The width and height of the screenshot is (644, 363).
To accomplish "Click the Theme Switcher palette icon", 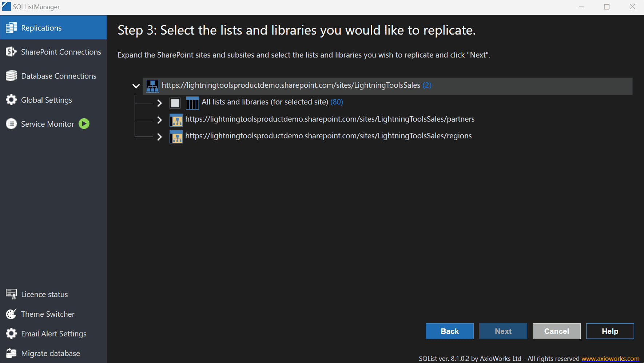I will (11, 314).
